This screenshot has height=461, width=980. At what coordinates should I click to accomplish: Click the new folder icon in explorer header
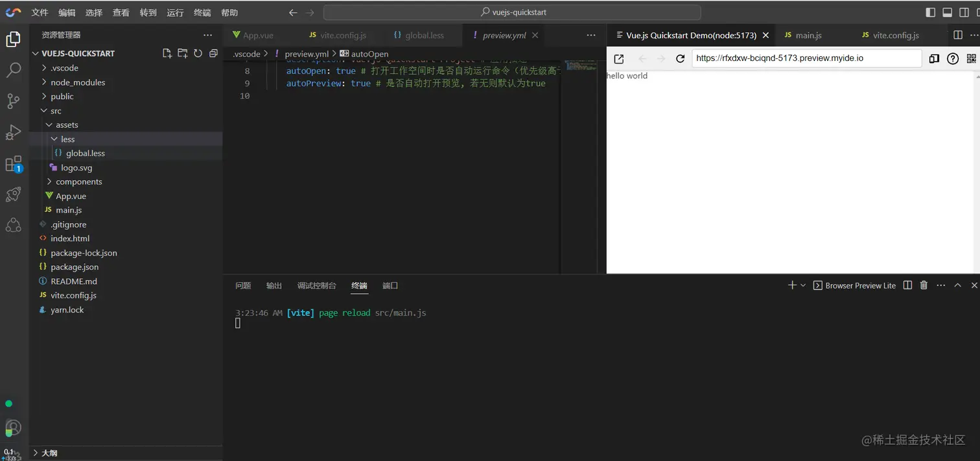pos(183,53)
